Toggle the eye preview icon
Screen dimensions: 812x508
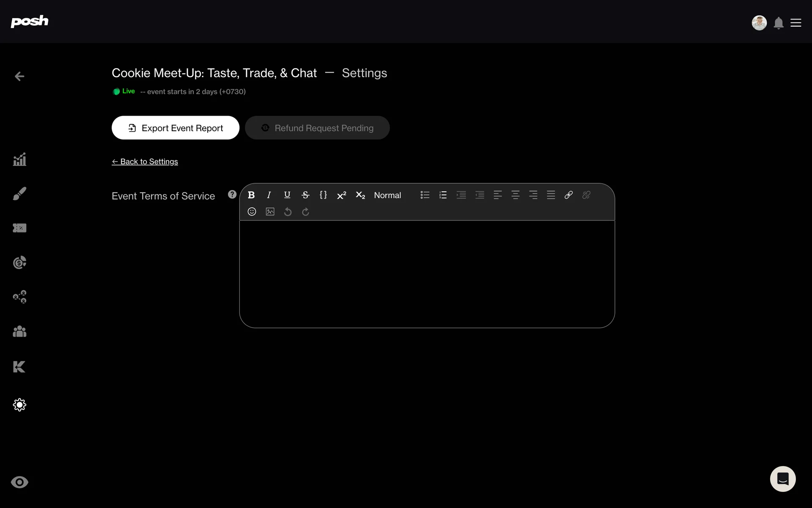coord(19,482)
